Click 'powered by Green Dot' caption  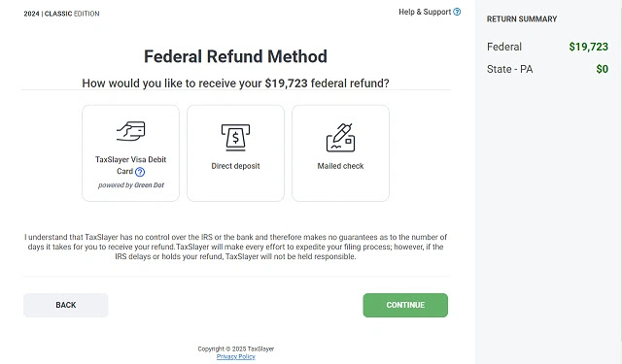[x=131, y=185]
